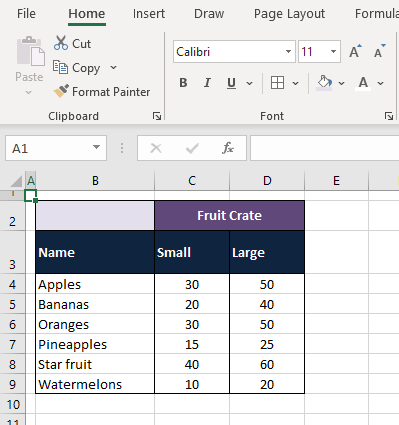Select the Pineapples cell
399x425 pixels.
(95, 344)
